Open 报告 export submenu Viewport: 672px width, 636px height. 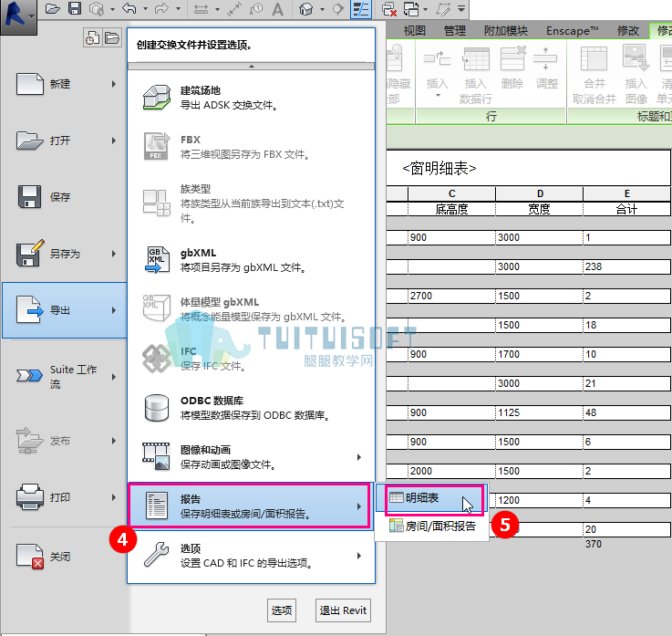tap(251, 506)
